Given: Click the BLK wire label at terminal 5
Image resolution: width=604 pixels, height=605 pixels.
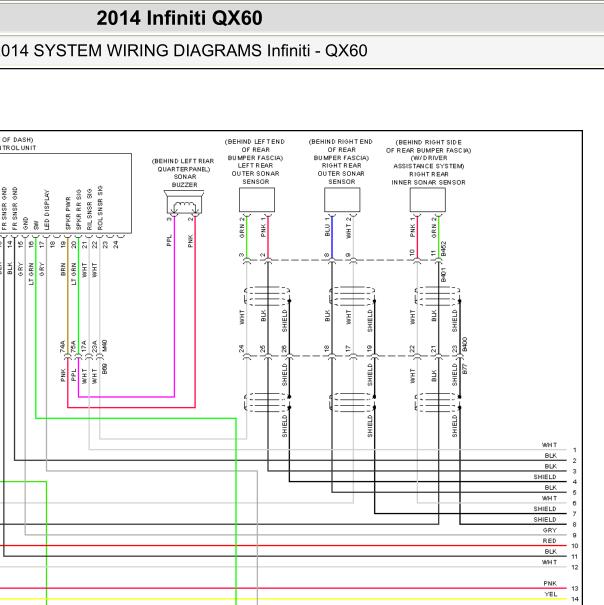Looking at the screenshot, I should click(x=551, y=487).
